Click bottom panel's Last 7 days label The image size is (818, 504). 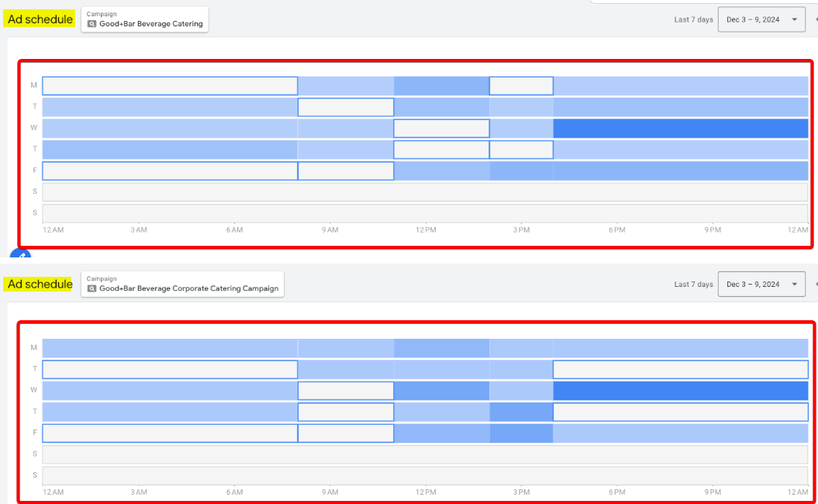[693, 285]
